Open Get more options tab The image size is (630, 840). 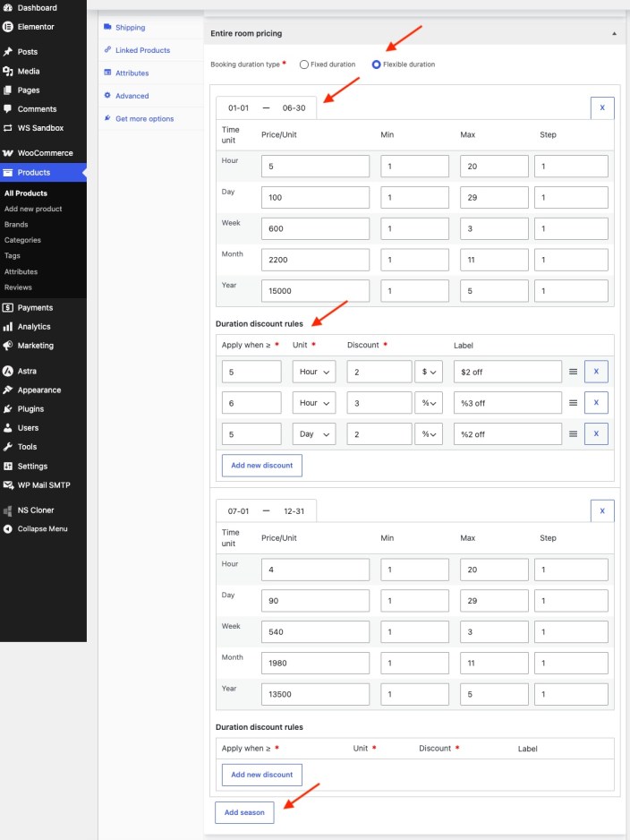click(x=144, y=119)
